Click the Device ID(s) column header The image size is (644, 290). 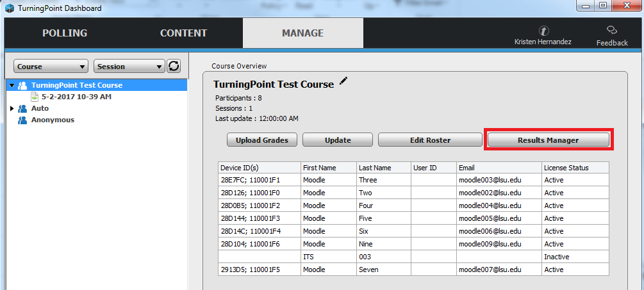point(260,167)
